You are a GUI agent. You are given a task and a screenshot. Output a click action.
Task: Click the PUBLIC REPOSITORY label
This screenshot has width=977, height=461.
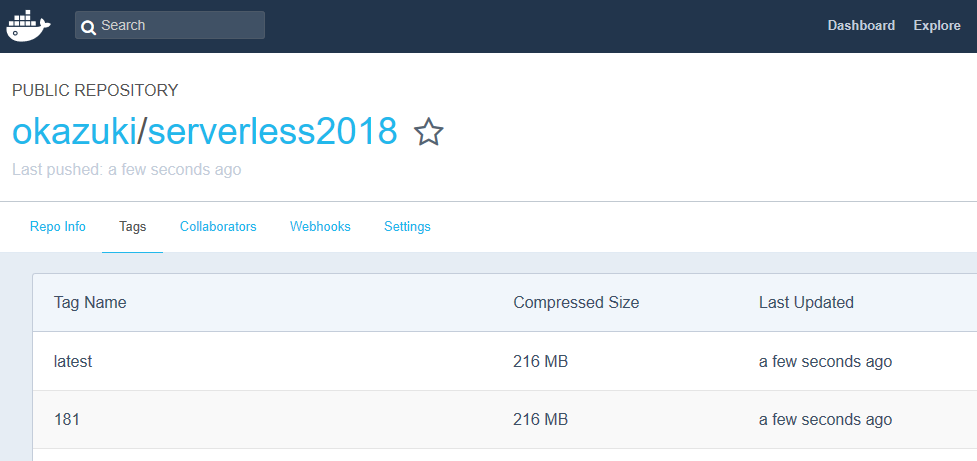95,90
